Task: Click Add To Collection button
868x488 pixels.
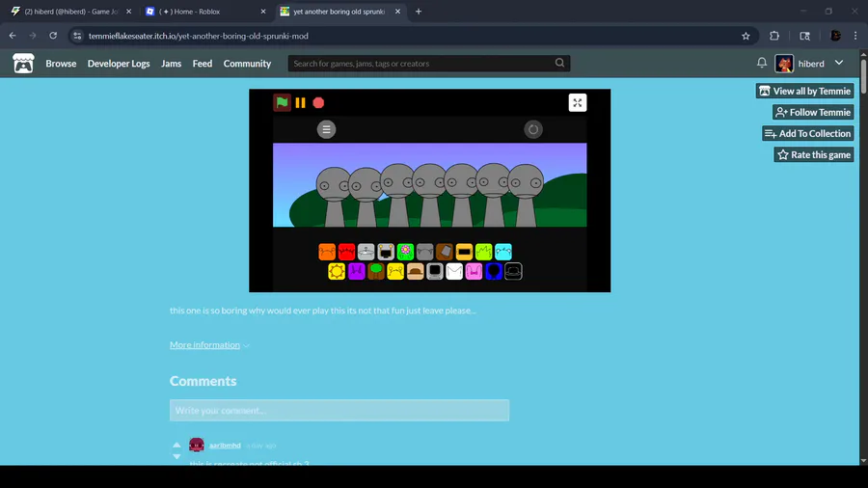Action: tap(807, 133)
